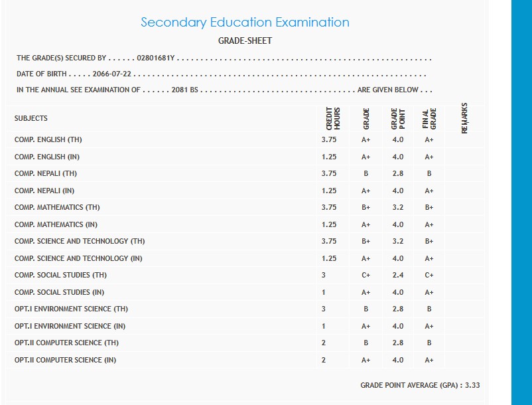
Task: Select COMP. SCIENCE AND TECHNOLOGY (TH) subject
Action: tap(80, 242)
